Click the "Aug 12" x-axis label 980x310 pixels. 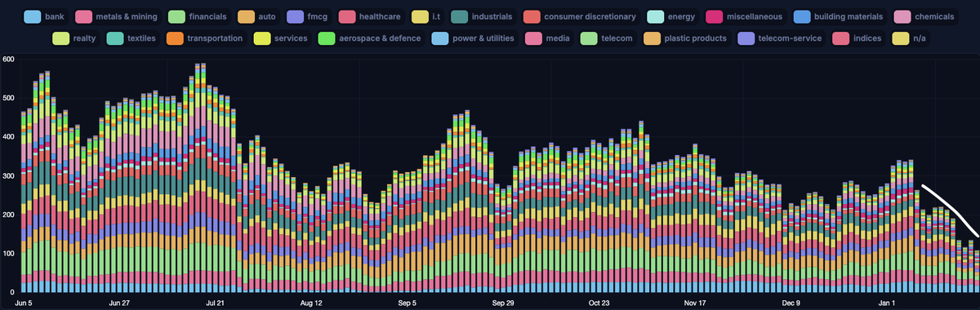point(311,303)
